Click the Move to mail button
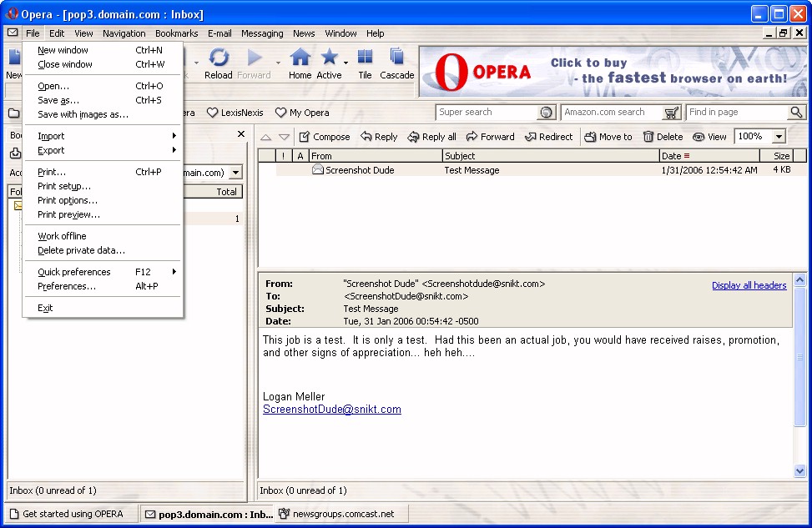This screenshot has height=528, width=812. click(608, 137)
